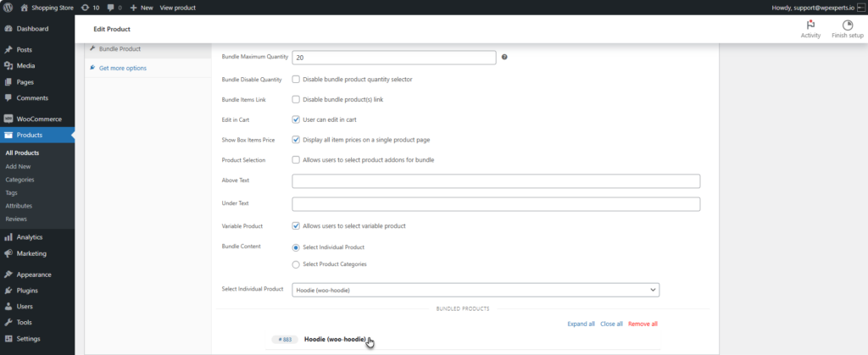This screenshot has width=868, height=355.
Task: Click the Above Text input field
Action: 496,181
